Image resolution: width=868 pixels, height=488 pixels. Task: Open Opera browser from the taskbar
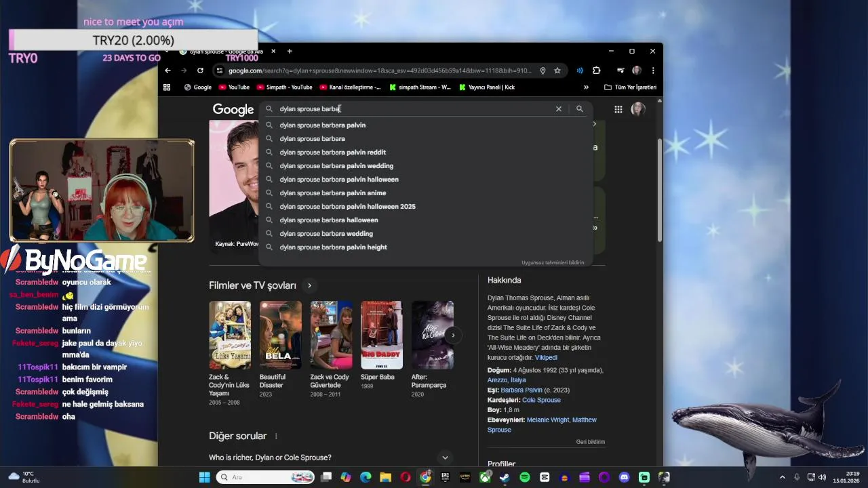406,477
